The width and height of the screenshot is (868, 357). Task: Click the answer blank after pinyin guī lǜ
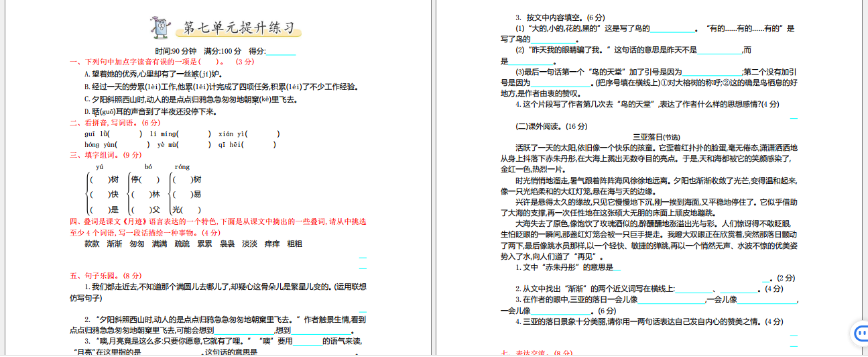(x=124, y=134)
